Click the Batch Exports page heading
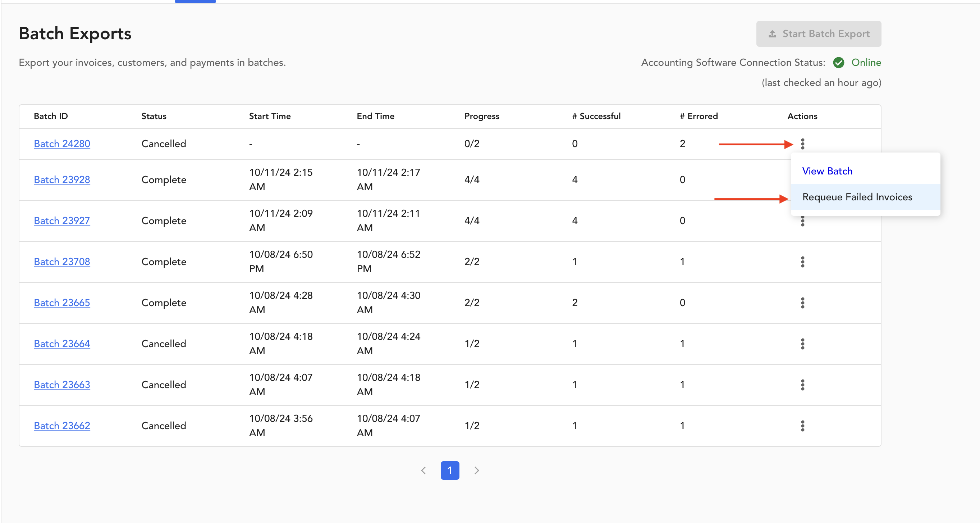 [75, 34]
